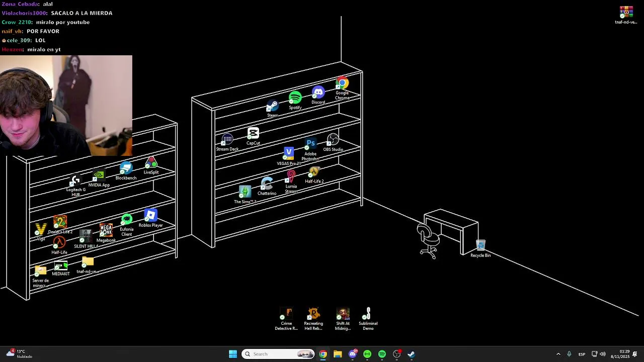
Task: Change the ESP input language
Action: coord(582,354)
